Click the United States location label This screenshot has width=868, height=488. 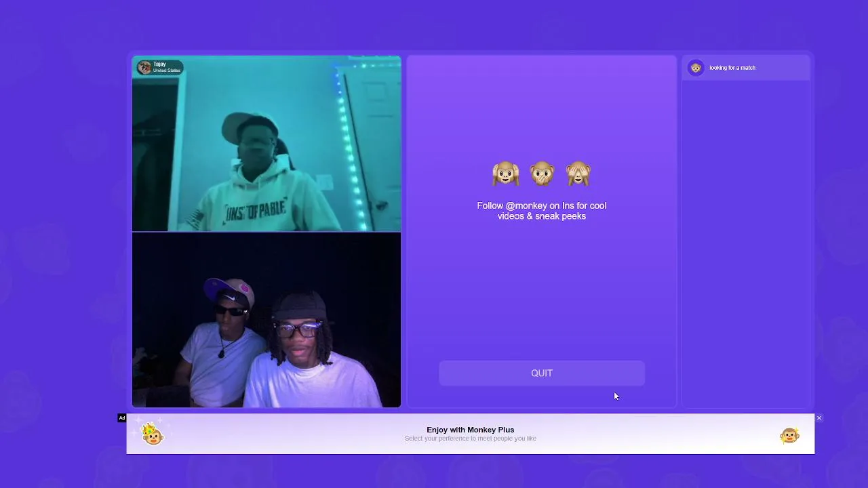(167, 70)
